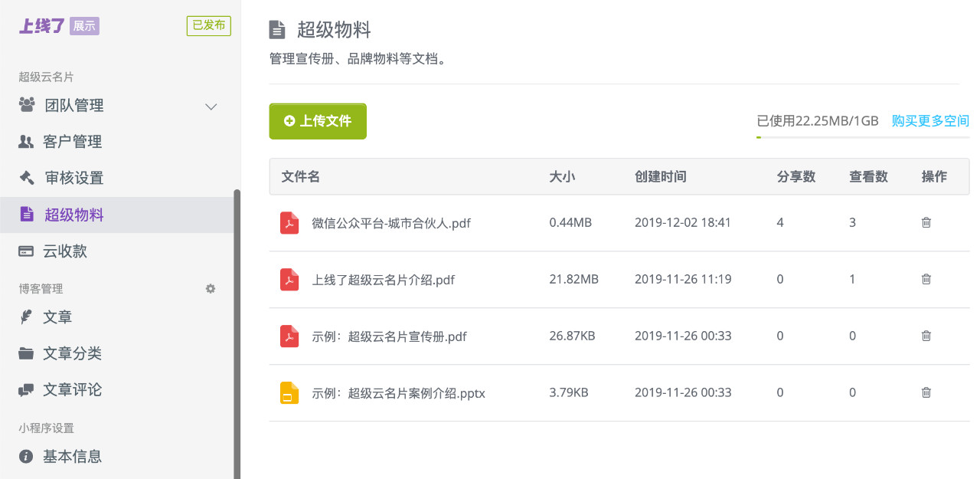Open blog management gear settings icon
980x479 pixels.
211,289
